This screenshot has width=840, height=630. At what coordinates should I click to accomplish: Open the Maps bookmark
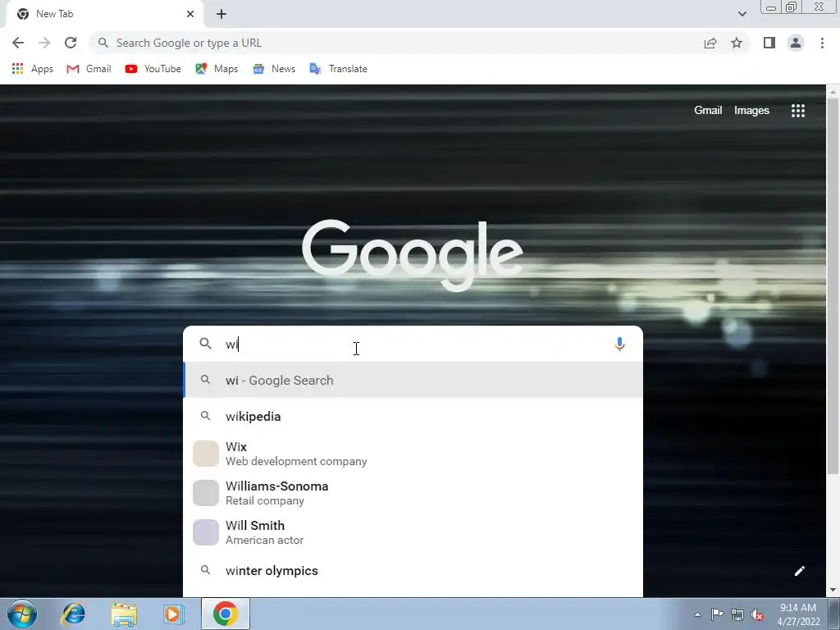click(x=217, y=69)
